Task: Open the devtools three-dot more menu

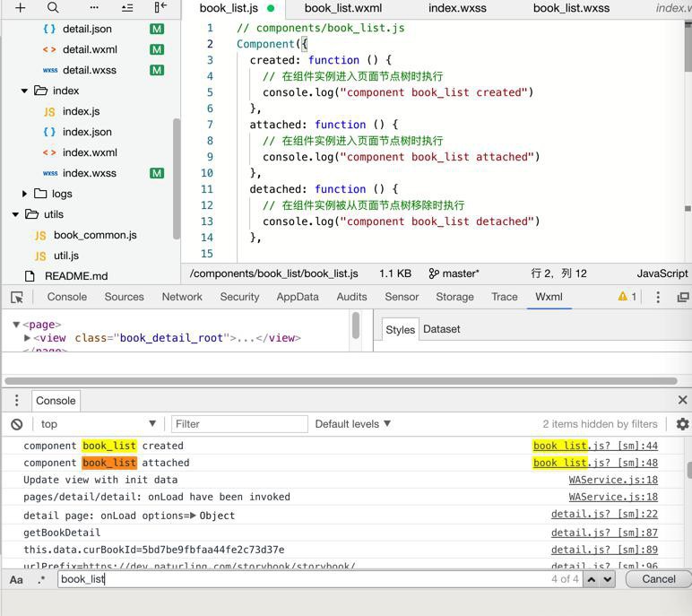Action: (x=658, y=297)
